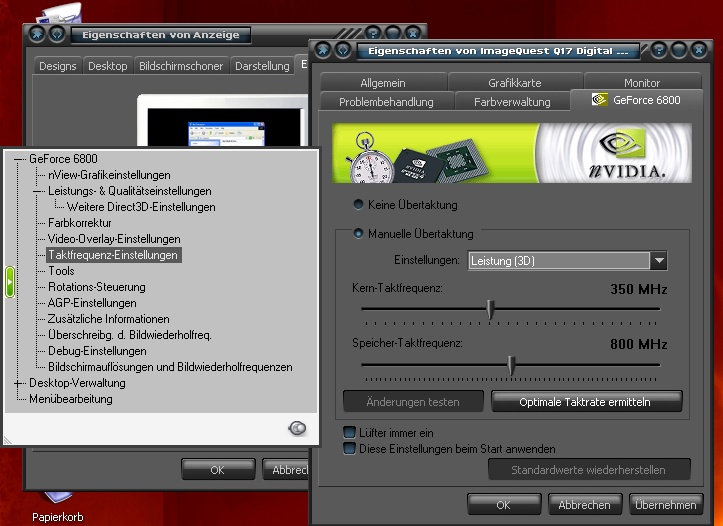Viewport: 723px width, 526px height.
Task: Select Rotations-Steuerung in the tree
Action: pos(96,287)
